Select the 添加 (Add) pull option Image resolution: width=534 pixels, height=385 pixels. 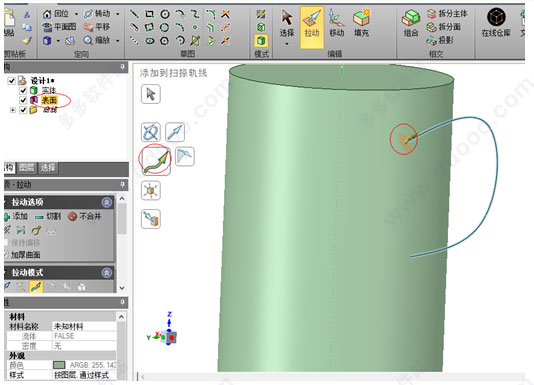point(16,216)
